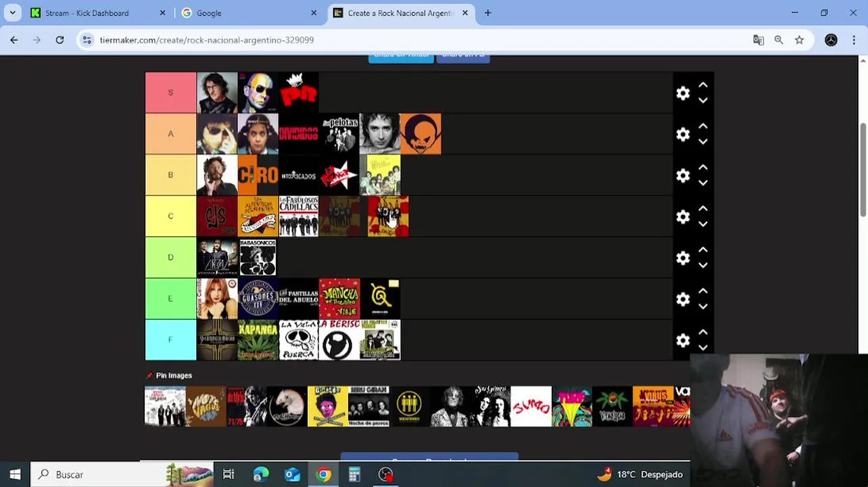Open settings gear for tier A
Image resolution: width=868 pixels, height=487 pixels.
683,135
